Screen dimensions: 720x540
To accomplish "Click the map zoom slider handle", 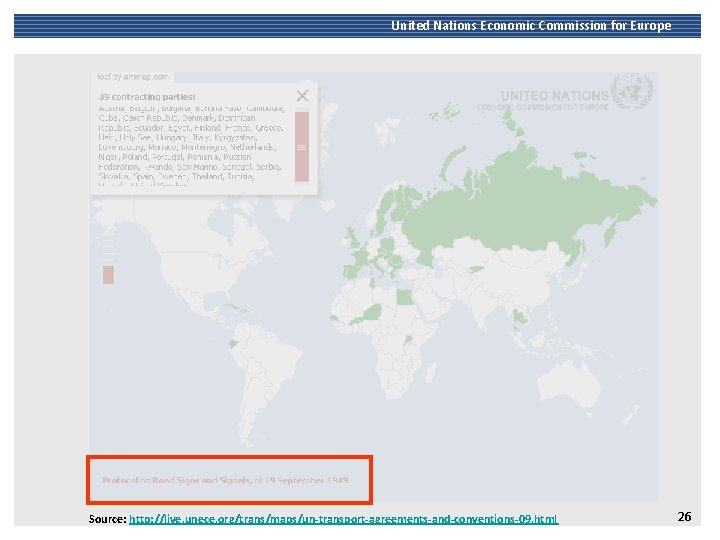I will 108,275.
